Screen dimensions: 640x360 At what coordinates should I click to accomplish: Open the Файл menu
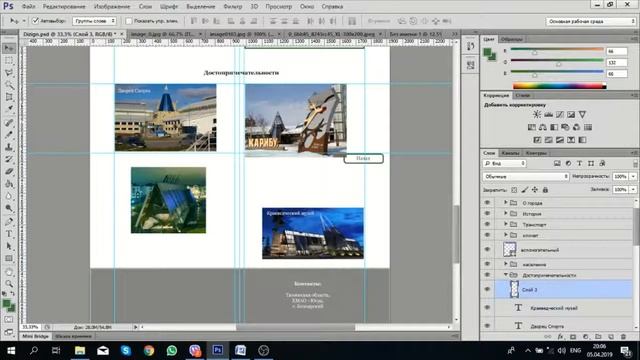point(28,7)
